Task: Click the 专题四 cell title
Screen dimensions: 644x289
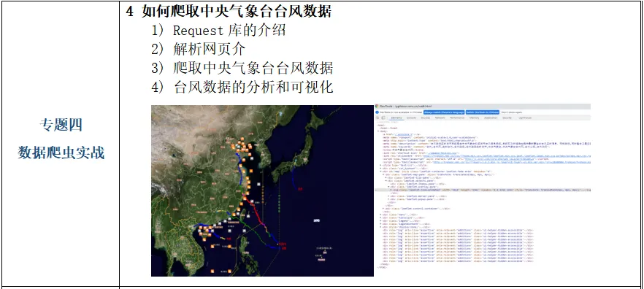Action: 61,124
